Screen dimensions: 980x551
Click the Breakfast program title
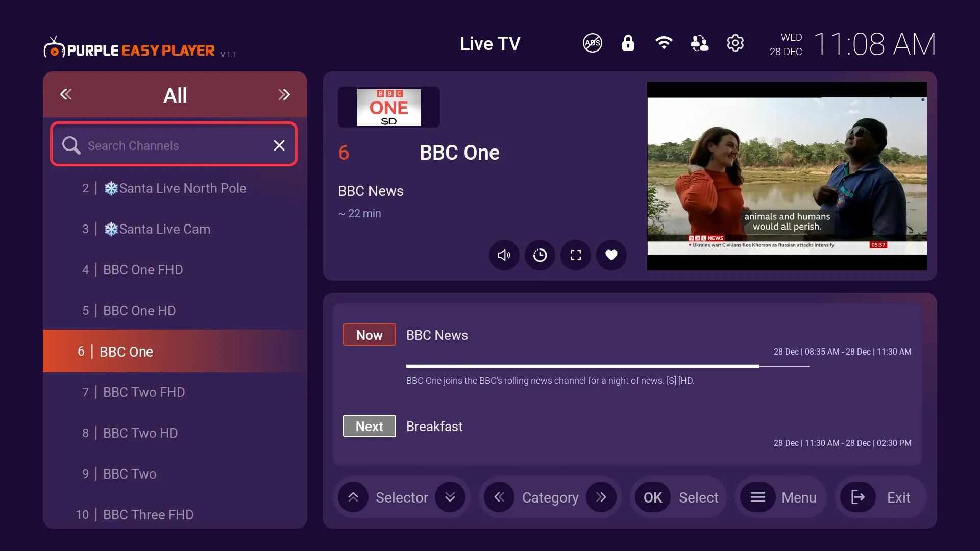[434, 427]
